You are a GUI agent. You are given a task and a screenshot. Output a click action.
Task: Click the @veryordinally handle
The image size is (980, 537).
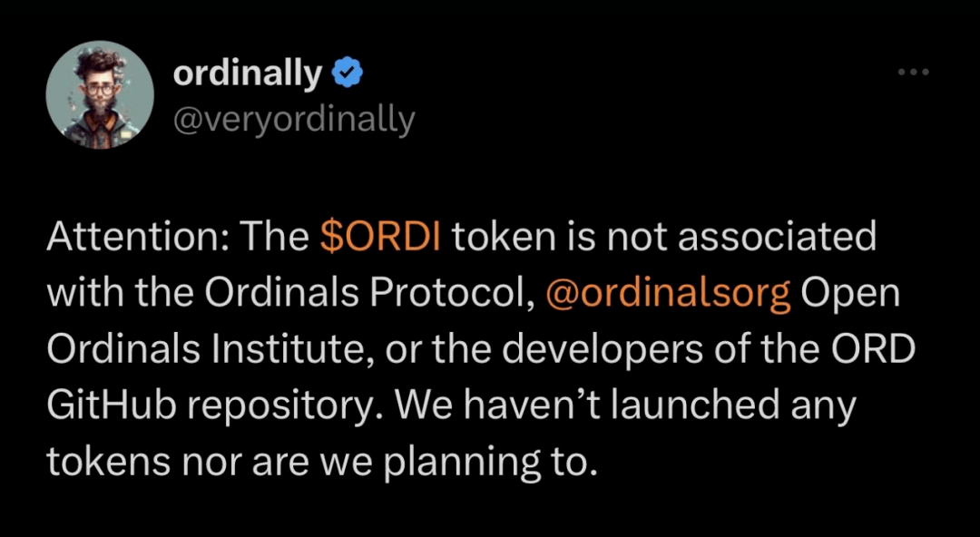coord(293,120)
